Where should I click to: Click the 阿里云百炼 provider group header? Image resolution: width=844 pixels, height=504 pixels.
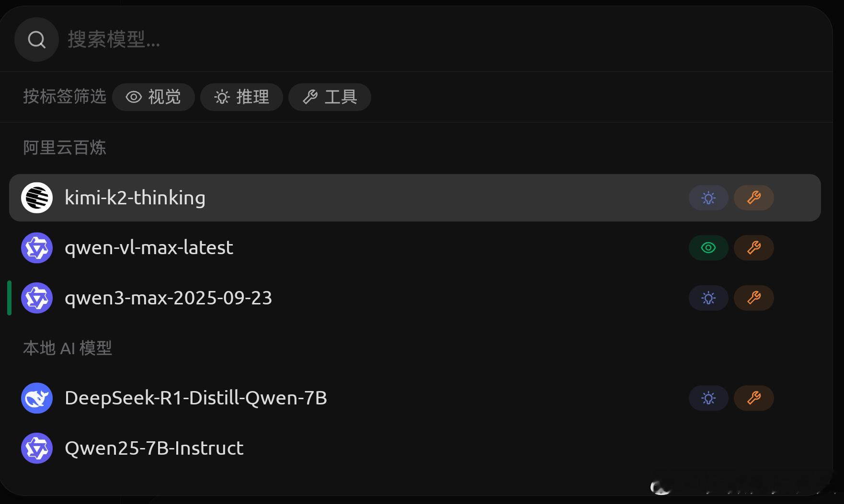65,147
